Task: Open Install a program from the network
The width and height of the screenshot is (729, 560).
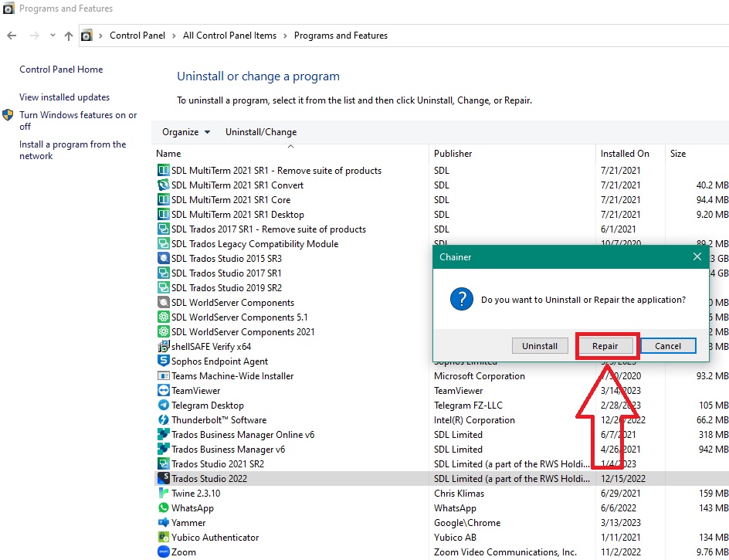Action: pos(73,150)
